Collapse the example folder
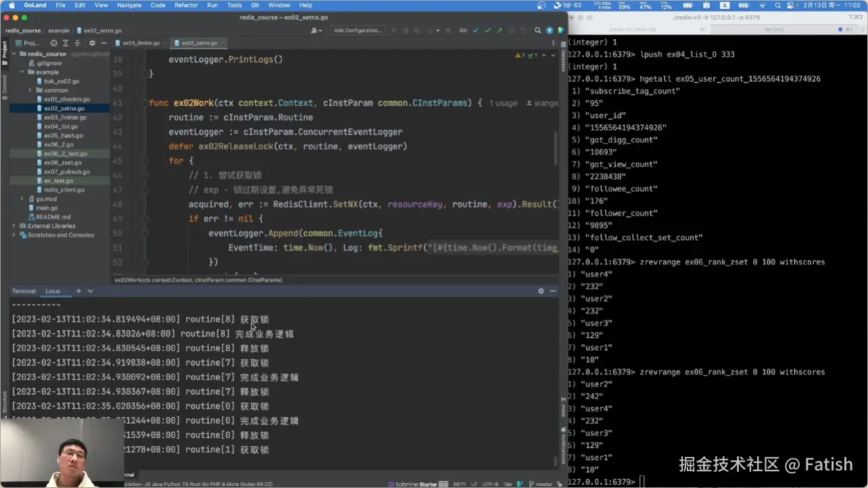Viewport: 868px width, 488px height. point(22,72)
